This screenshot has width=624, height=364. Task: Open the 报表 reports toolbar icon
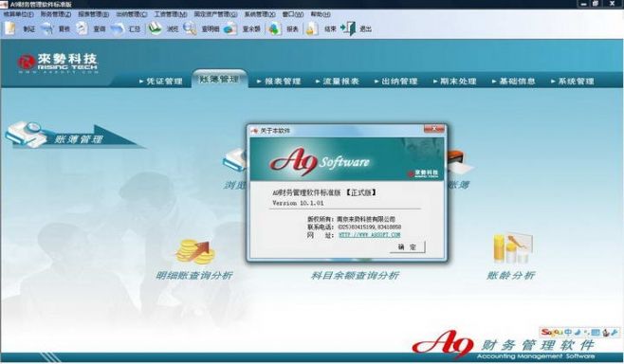tap(275, 28)
